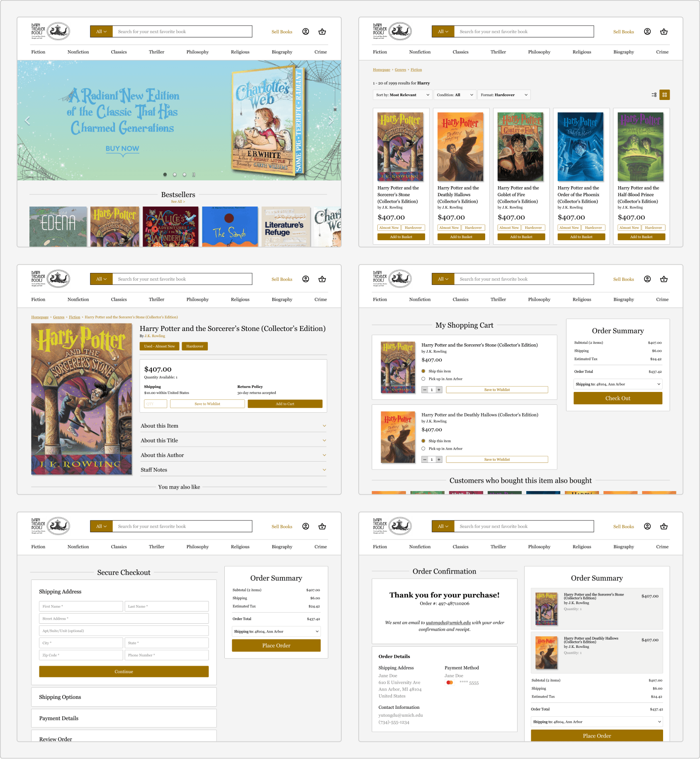Click the basket icon on the search results screen
Screen dimensions: 700x759
click(x=664, y=32)
